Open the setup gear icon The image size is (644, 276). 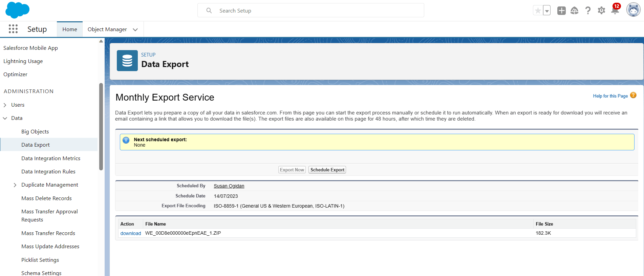(x=601, y=10)
